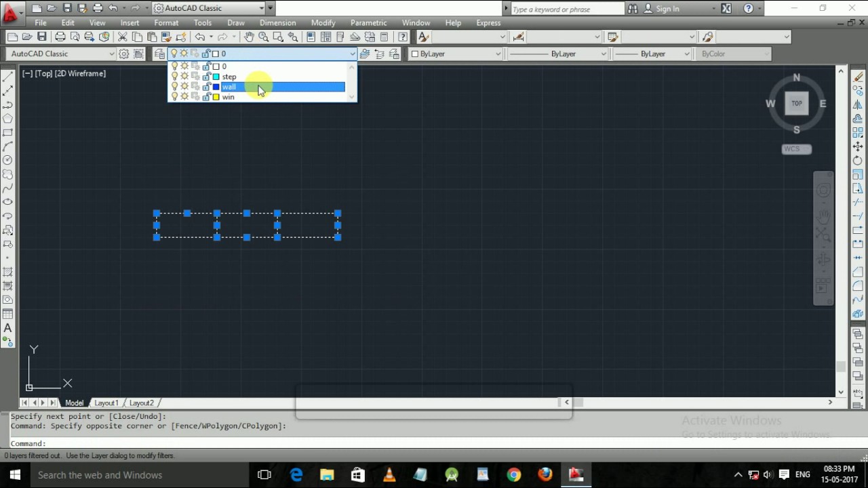Select the cyan step layer color swatch
The height and width of the screenshot is (488, 868).
pyautogui.click(x=216, y=77)
